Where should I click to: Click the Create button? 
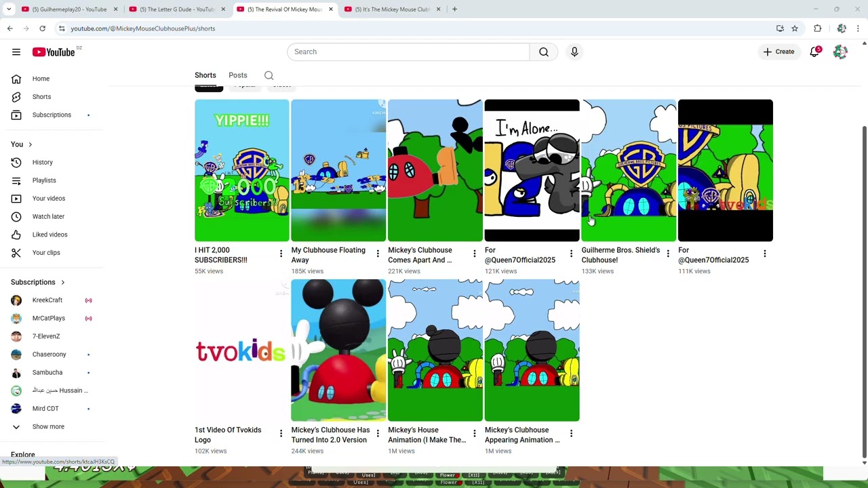(778, 52)
